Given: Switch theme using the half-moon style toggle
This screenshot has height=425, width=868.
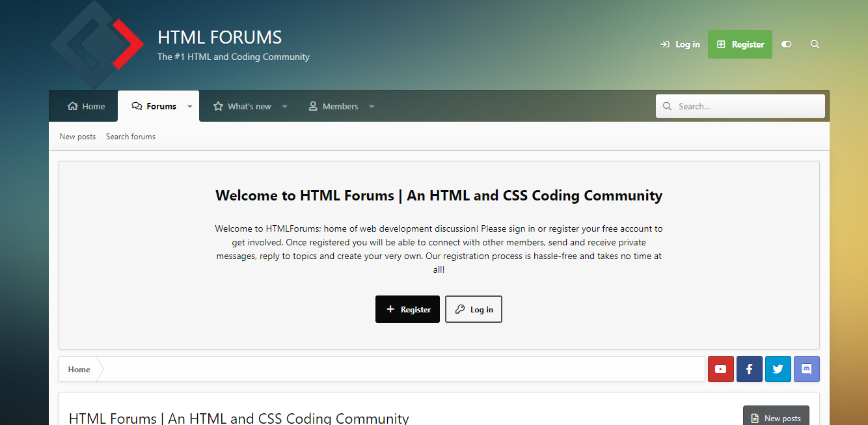Looking at the screenshot, I should pyautogui.click(x=786, y=44).
